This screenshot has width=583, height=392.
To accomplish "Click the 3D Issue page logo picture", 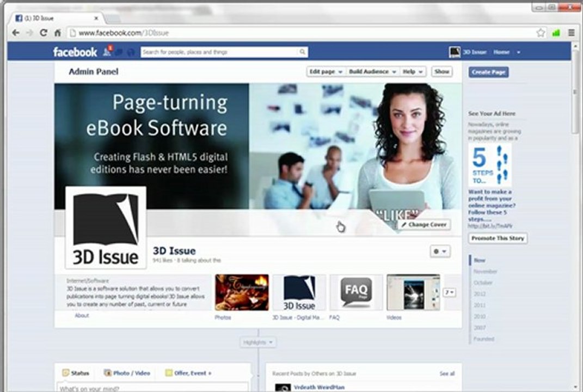I will pos(106,227).
